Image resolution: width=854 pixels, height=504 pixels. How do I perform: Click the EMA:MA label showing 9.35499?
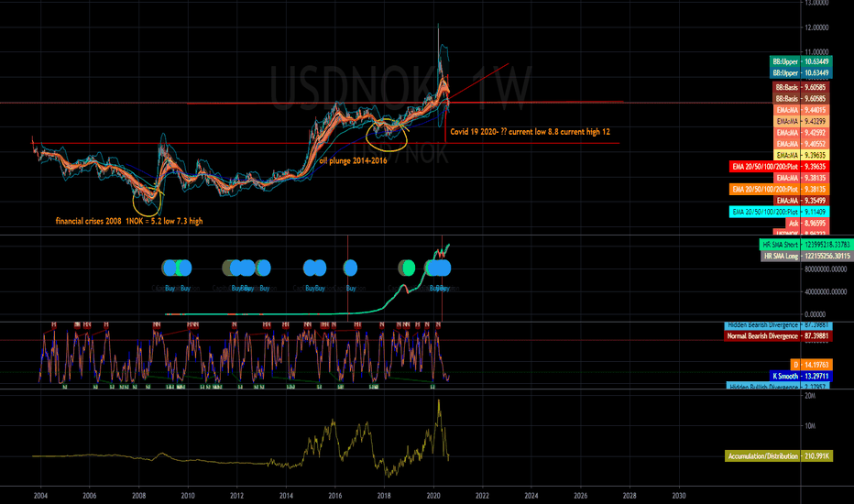click(801, 201)
